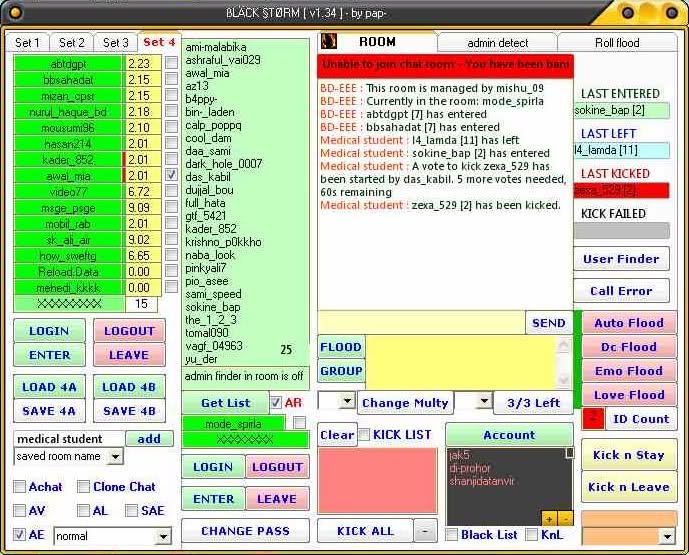Click the CHANGE PASS button

pos(245,531)
